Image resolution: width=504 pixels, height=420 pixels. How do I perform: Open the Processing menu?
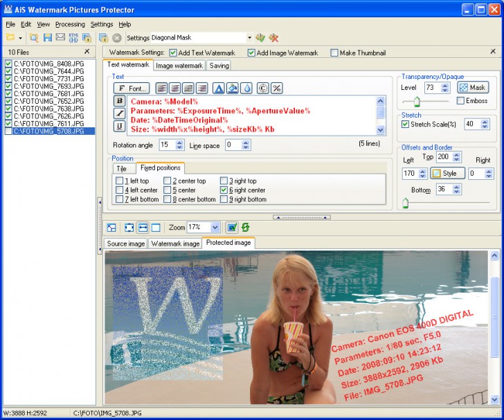click(70, 24)
